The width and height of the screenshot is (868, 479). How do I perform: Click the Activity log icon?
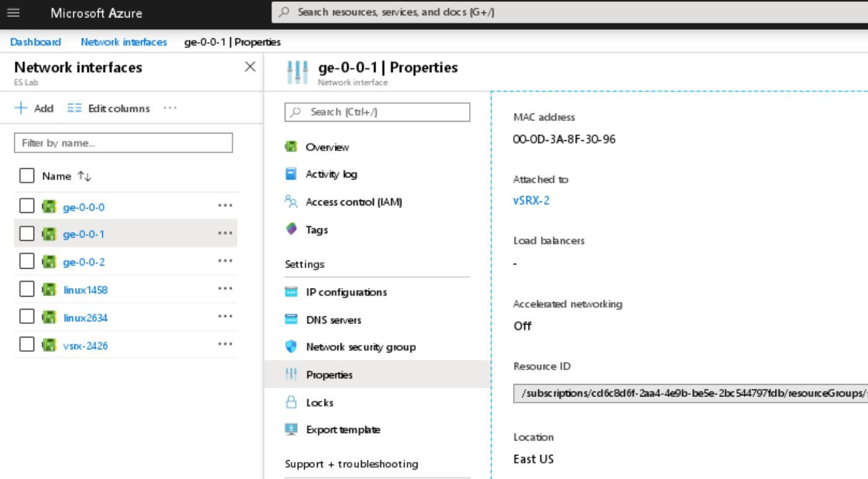pos(291,174)
